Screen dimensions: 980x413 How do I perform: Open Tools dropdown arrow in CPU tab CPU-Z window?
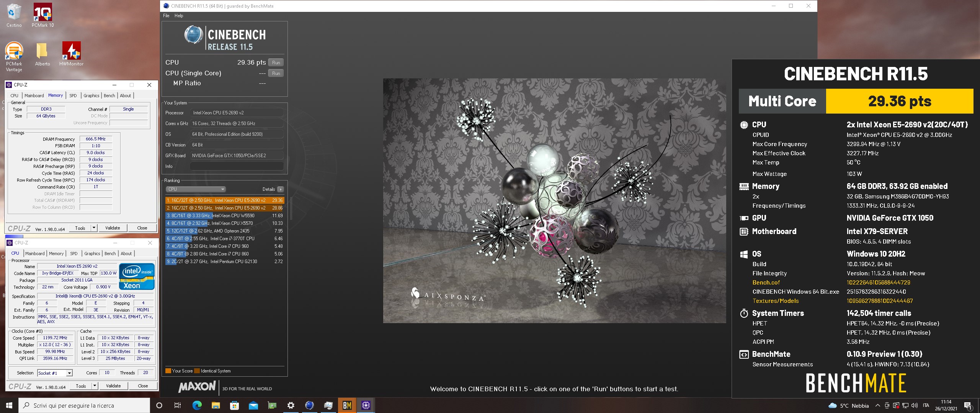(95, 386)
